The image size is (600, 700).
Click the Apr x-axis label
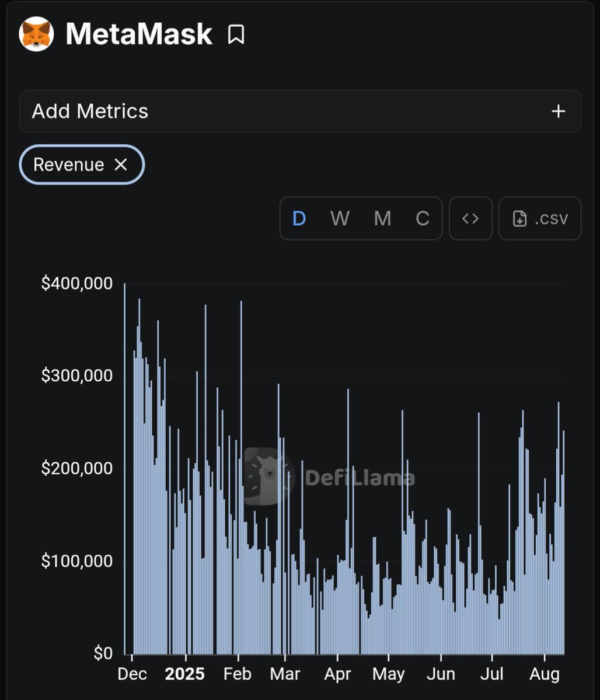pyautogui.click(x=337, y=674)
